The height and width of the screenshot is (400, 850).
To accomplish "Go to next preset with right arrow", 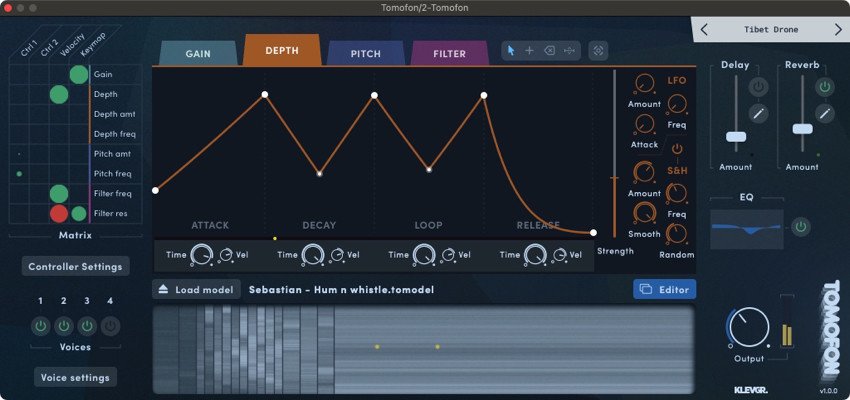I will pyautogui.click(x=838, y=30).
